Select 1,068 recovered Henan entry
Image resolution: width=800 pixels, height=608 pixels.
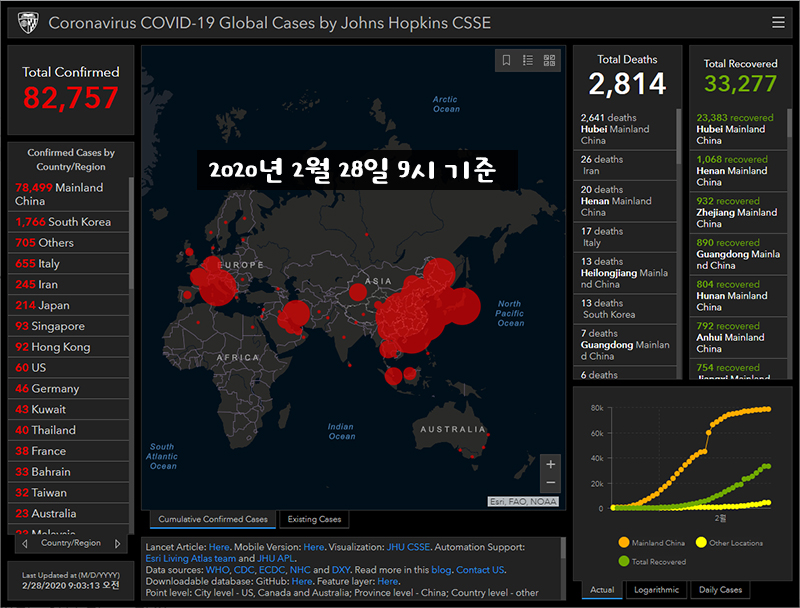coord(738,171)
